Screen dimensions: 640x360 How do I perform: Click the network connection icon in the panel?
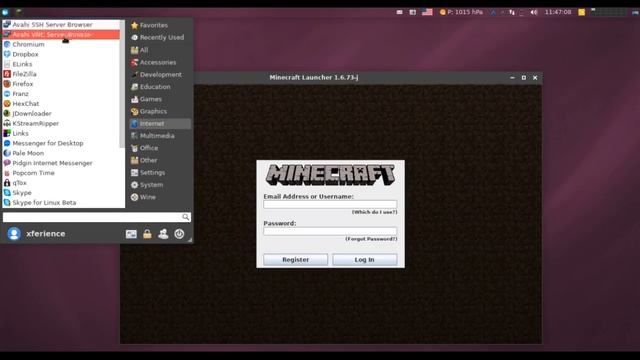512,12
